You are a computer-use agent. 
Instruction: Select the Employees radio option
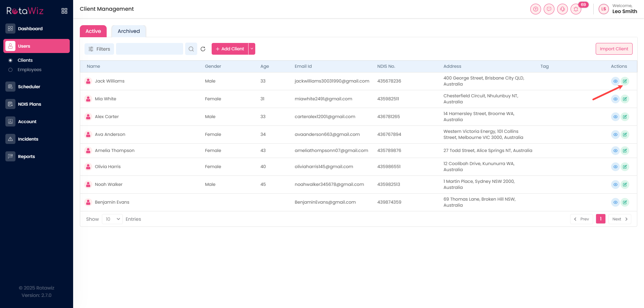[x=10, y=70]
